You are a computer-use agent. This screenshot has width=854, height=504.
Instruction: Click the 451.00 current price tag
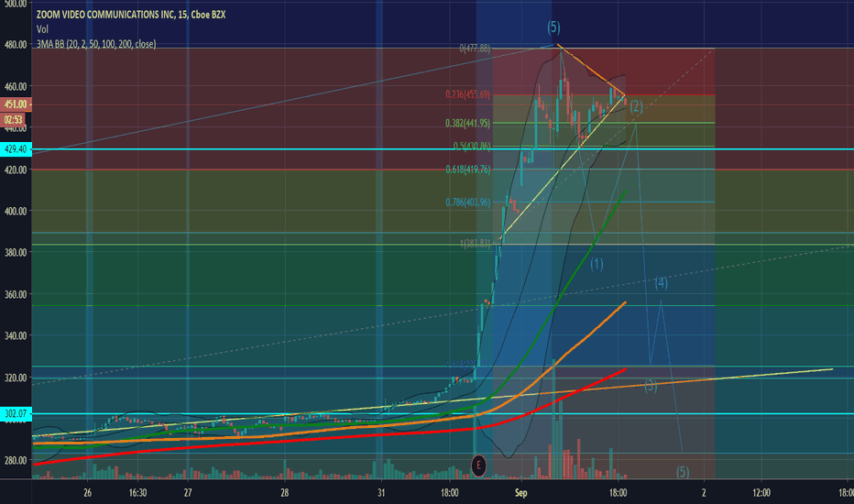[16, 104]
